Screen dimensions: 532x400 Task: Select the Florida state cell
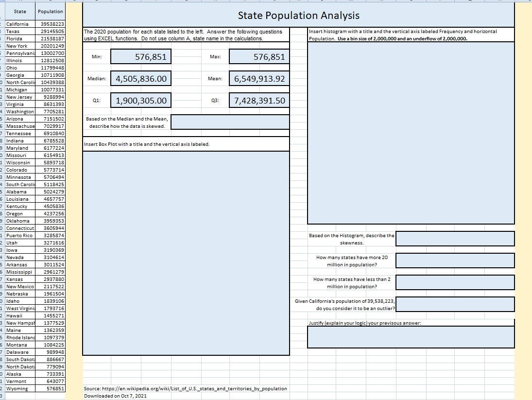[x=20, y=39]
